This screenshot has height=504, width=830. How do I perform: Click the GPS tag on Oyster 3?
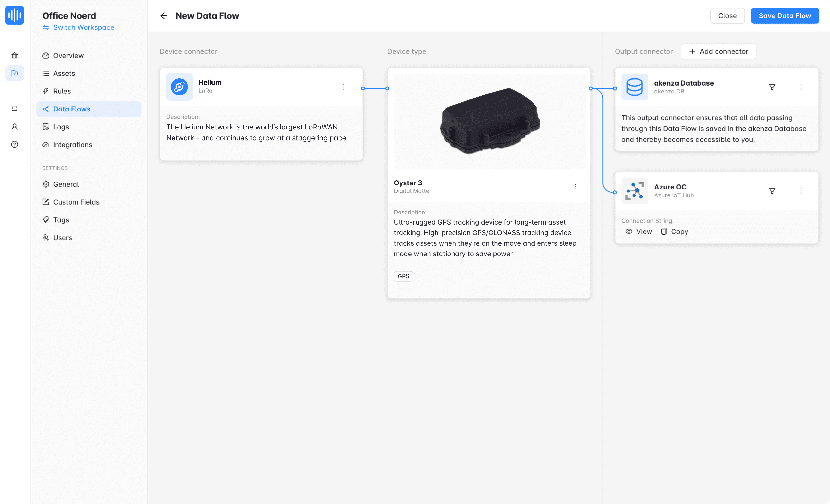pos(403,276)
